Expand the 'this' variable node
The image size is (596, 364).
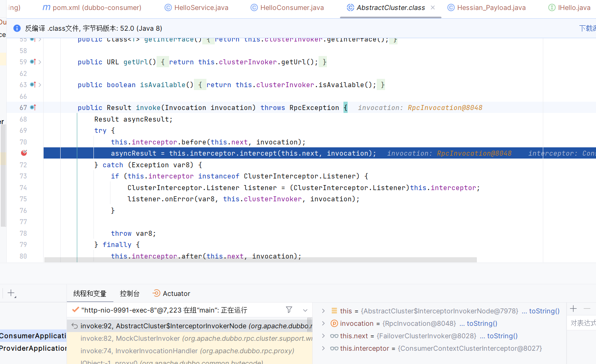coord(323,311)
